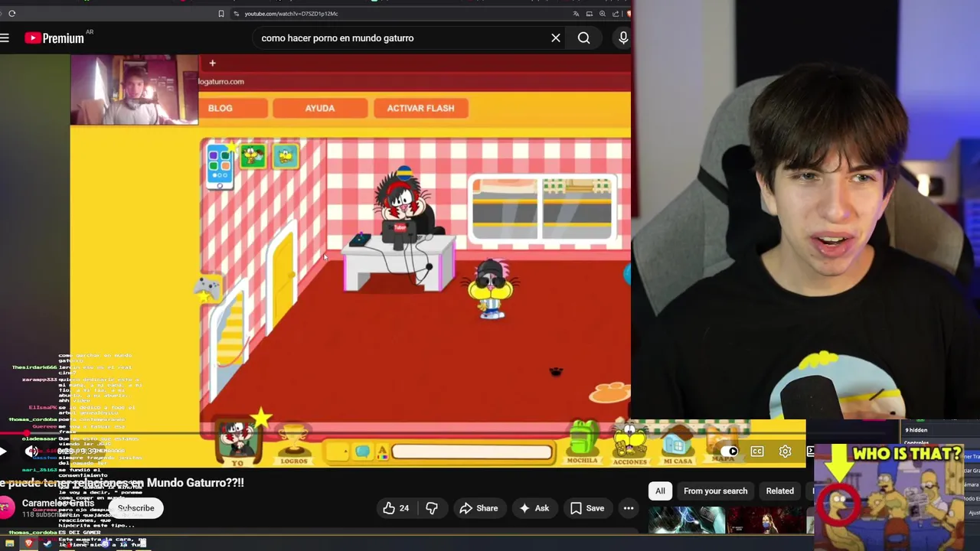Viewport: 980px width, 551px height.
Task: Select the youtube.com URL in address bar
Action: click(291, 13)
